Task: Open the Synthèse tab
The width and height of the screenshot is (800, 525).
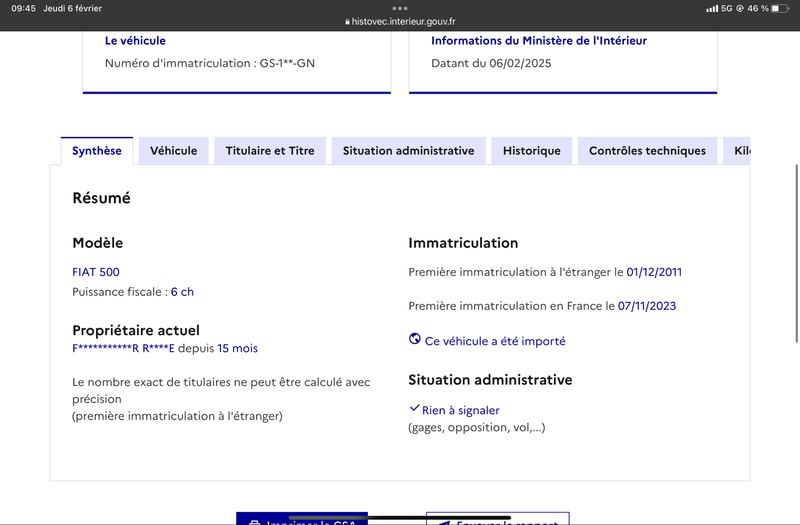Action: point(97,151)
